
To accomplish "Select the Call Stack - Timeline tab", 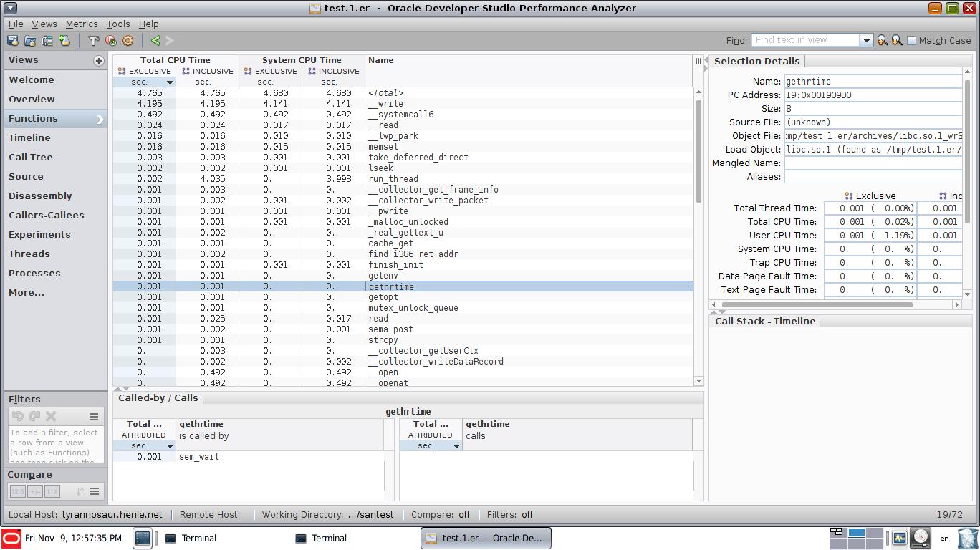I will pyautogui.click(x=765, y=322).
